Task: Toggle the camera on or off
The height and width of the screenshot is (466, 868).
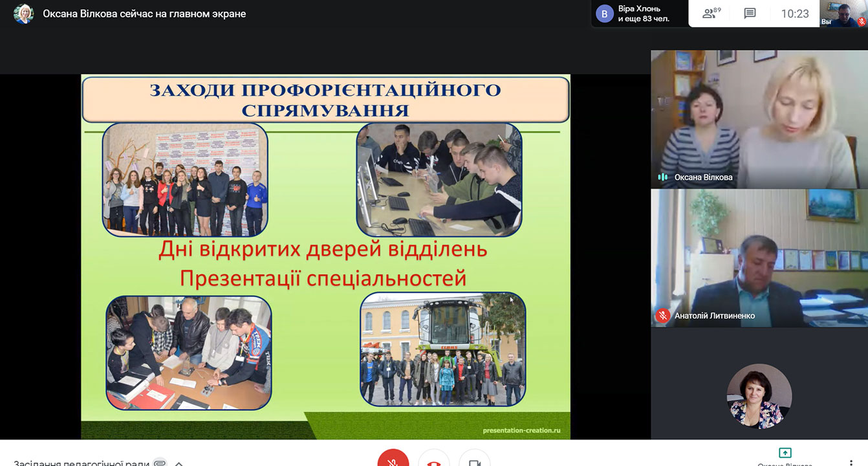Action: pyautogui.click(x=475, y=461)
